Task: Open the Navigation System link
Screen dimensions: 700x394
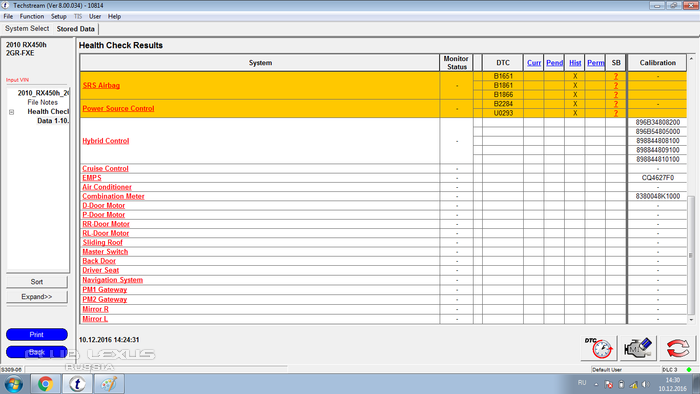Action: tap(112, 280)
